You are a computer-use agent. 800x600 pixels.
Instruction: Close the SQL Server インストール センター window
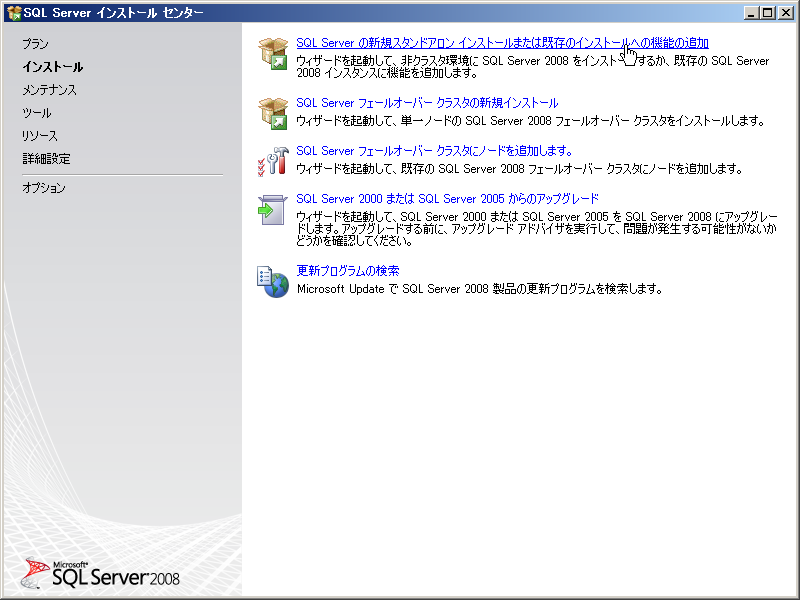(785, 13)
